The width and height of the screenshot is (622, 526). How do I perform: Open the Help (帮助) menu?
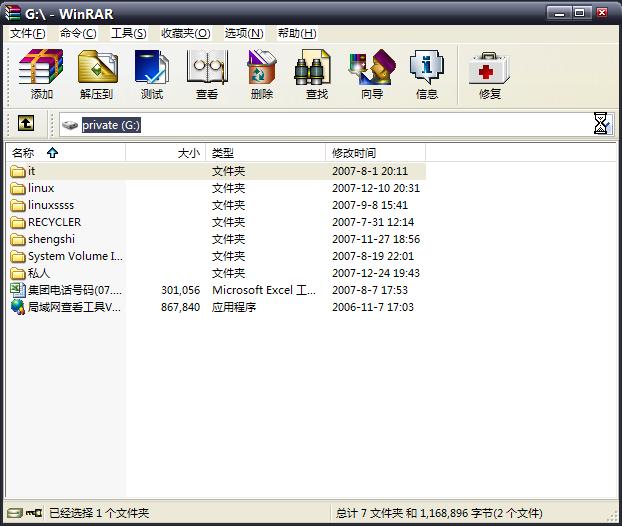point(297,33)
